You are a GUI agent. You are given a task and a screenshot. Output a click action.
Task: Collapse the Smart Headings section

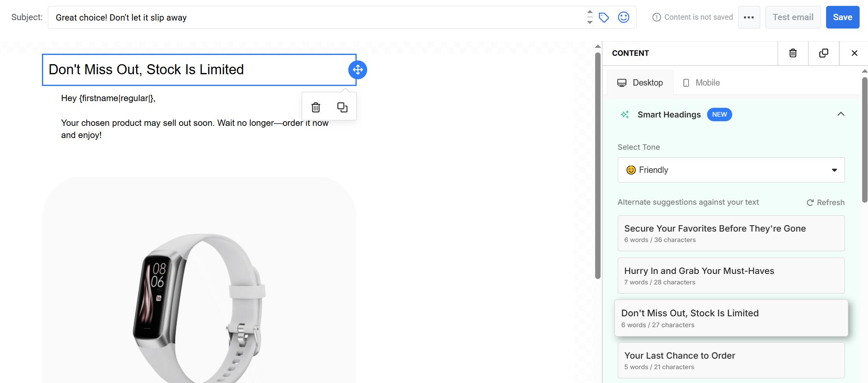tap(840, 114)
